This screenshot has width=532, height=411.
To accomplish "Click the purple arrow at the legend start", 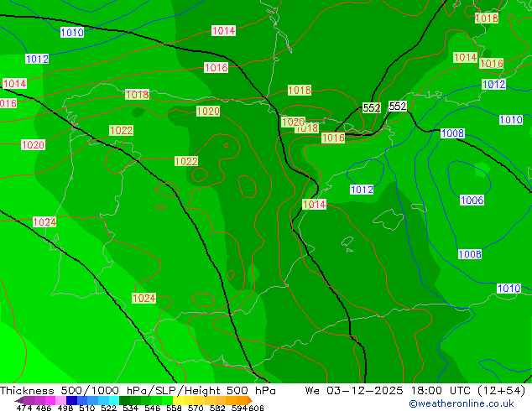I will coord(19,400).
